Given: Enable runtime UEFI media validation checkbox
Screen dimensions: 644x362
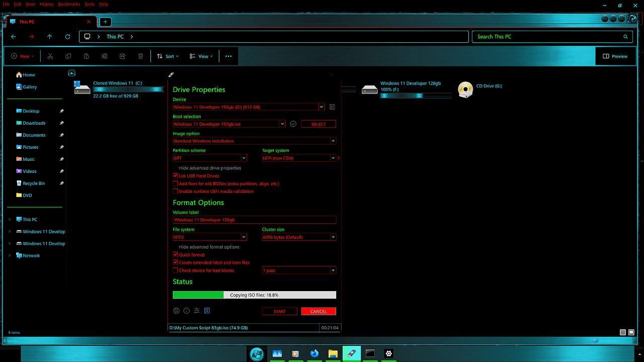Looking at the screenshot, I should [x=176, y=191].
